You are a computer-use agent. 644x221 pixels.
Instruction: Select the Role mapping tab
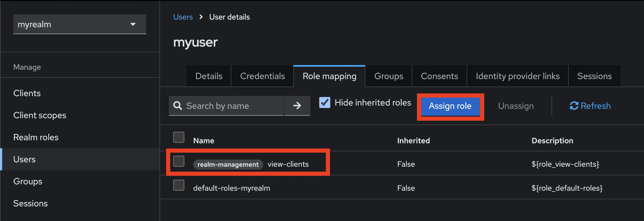click(329, 76)
